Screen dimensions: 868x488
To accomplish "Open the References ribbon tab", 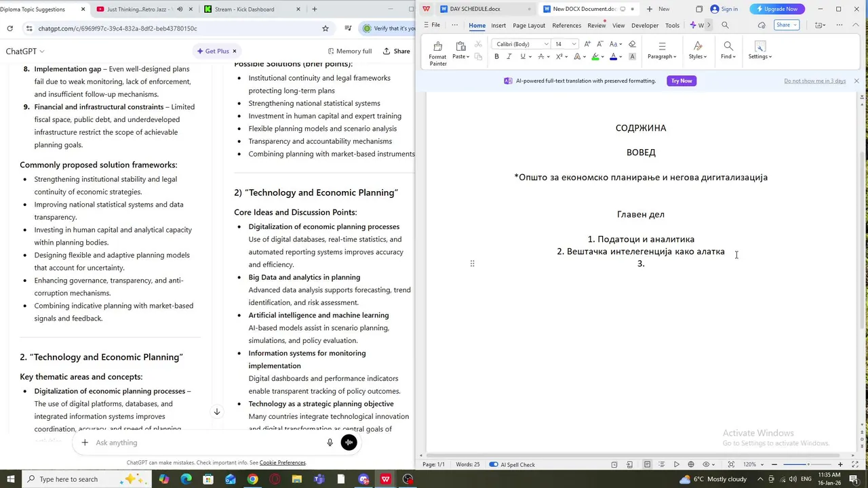I will pyautogui.click(x=566, y=25).
